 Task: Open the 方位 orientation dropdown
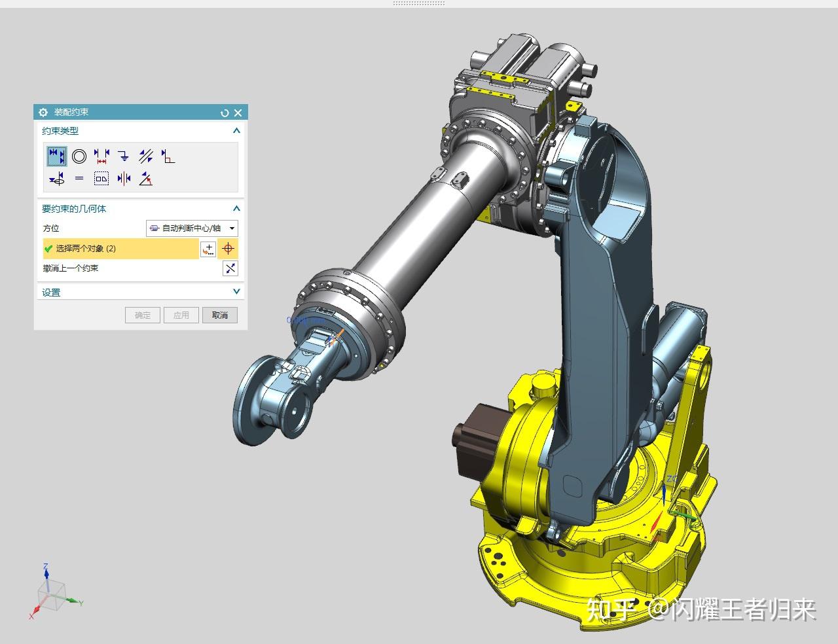(x=192, y=228)
